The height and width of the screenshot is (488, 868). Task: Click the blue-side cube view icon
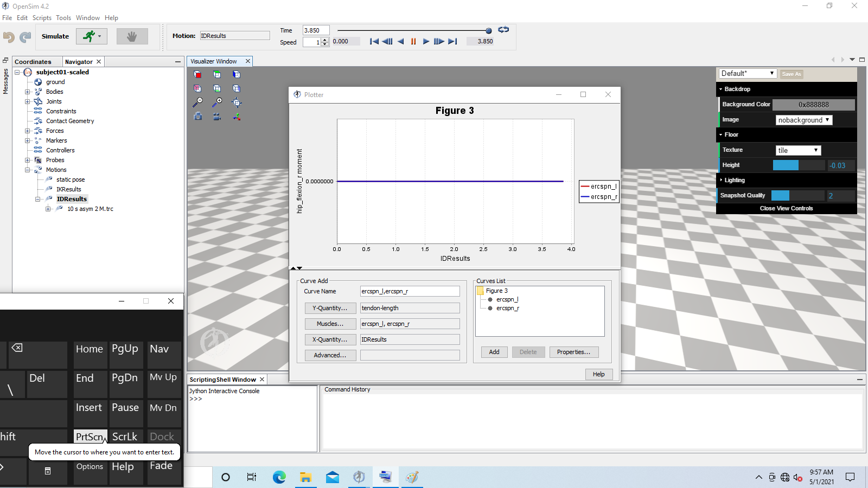(237, 74)
